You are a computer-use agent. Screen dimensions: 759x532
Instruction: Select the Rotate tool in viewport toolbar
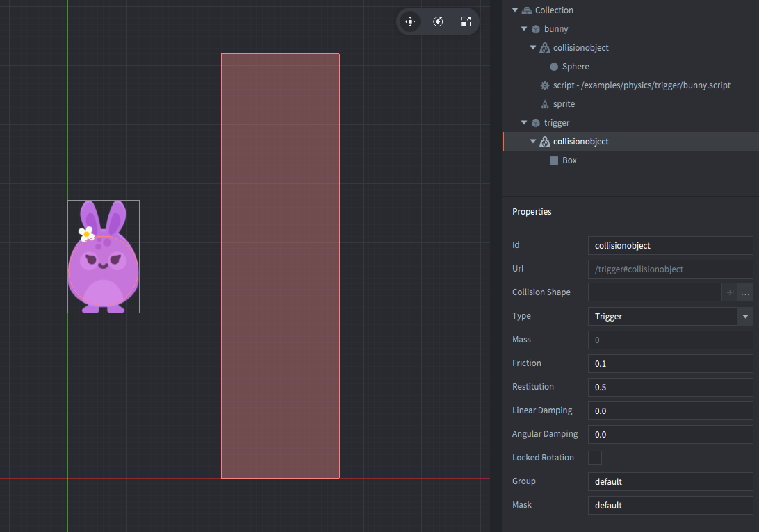pos(438,22)
